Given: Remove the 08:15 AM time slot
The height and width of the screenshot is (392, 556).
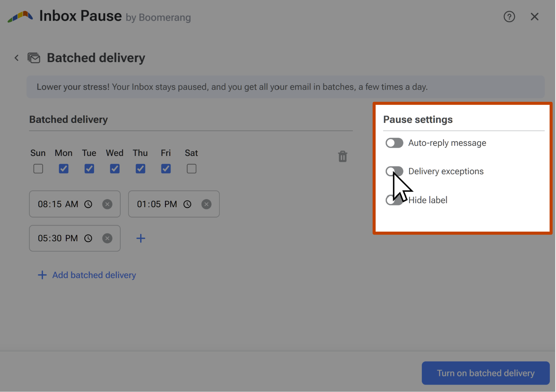Looking at the screenshot, I should 108,204.
